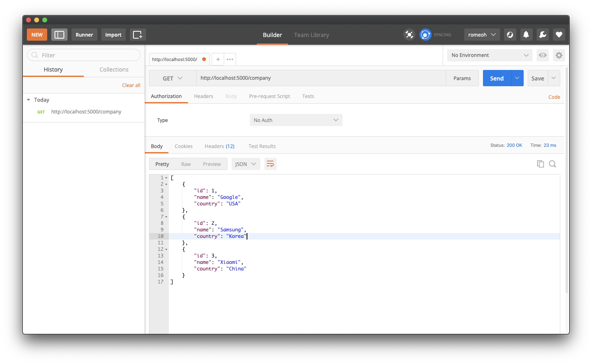Screen dimensions: 592x364
Task: Open manage environments gear
Action: (x=559, y=55)
